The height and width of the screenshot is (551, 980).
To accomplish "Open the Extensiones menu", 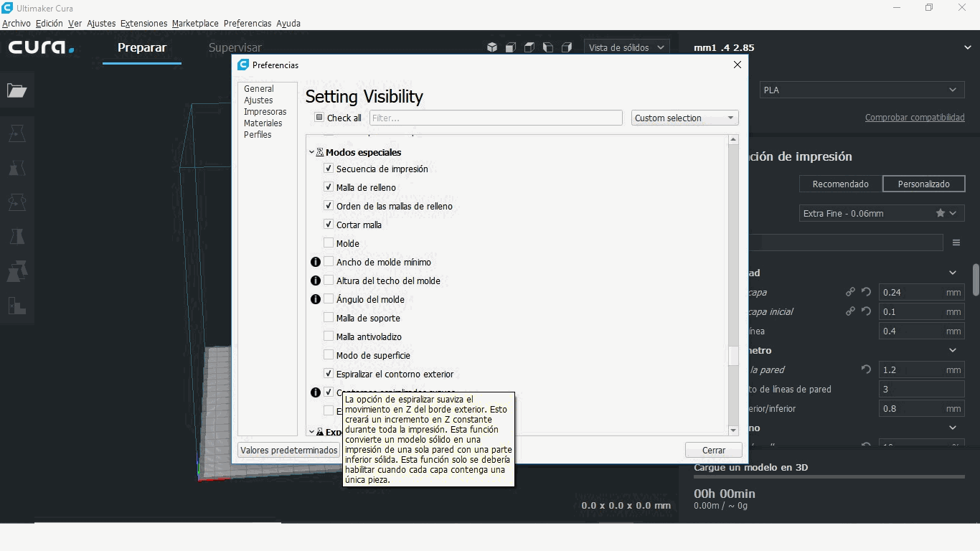I will click(143, 23).
